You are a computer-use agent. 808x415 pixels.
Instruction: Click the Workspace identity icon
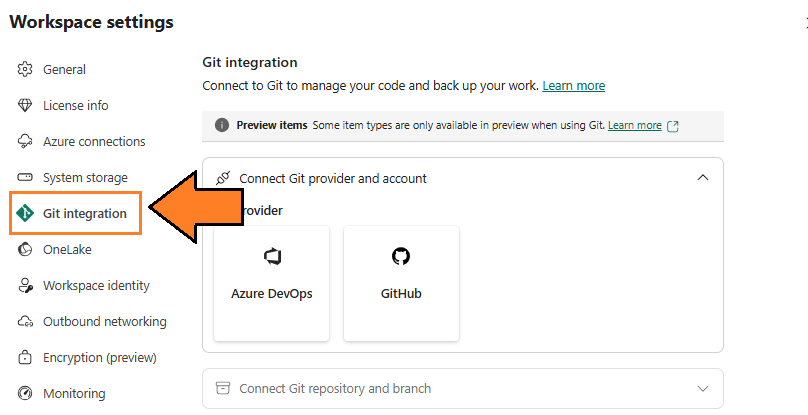click(26, 286)
